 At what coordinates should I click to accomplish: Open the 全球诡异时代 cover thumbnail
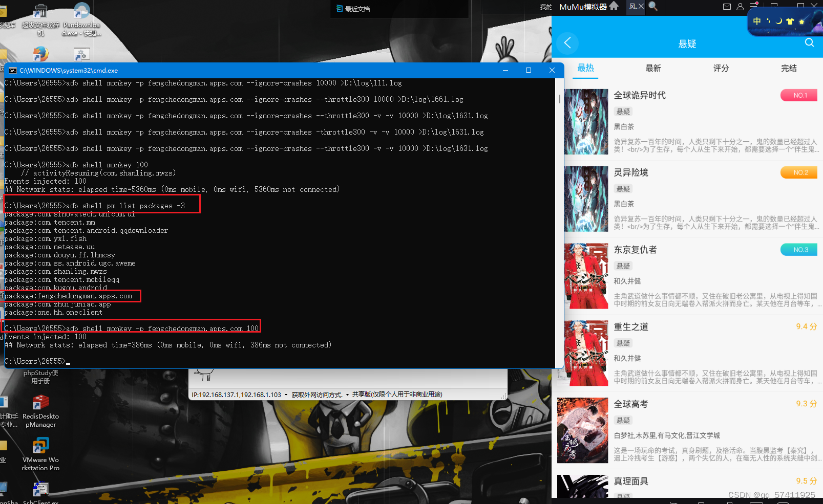point(586,122)
